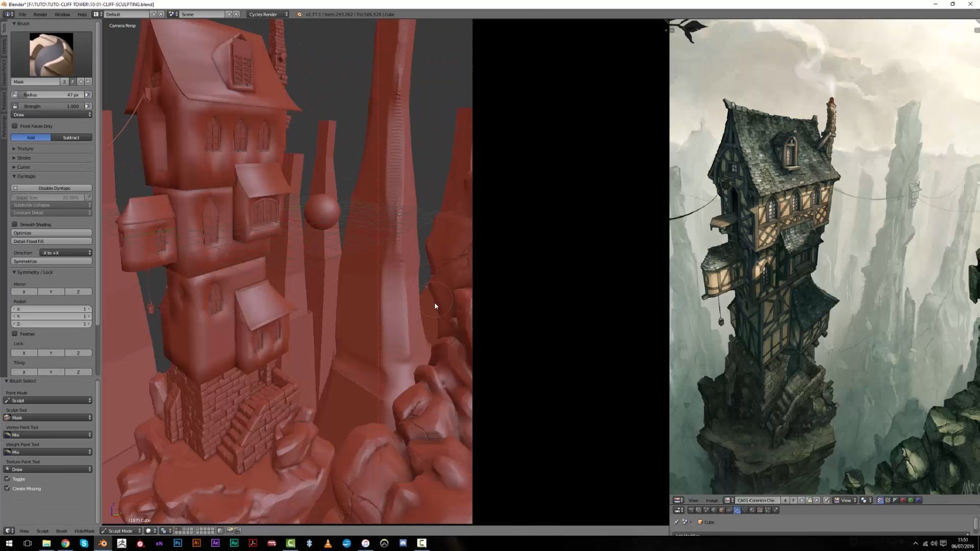The width and height of the screenshot is (980, 551).
Task: Toggle radius pressure sensitivity icon
Action: click(x=88, y=95)
